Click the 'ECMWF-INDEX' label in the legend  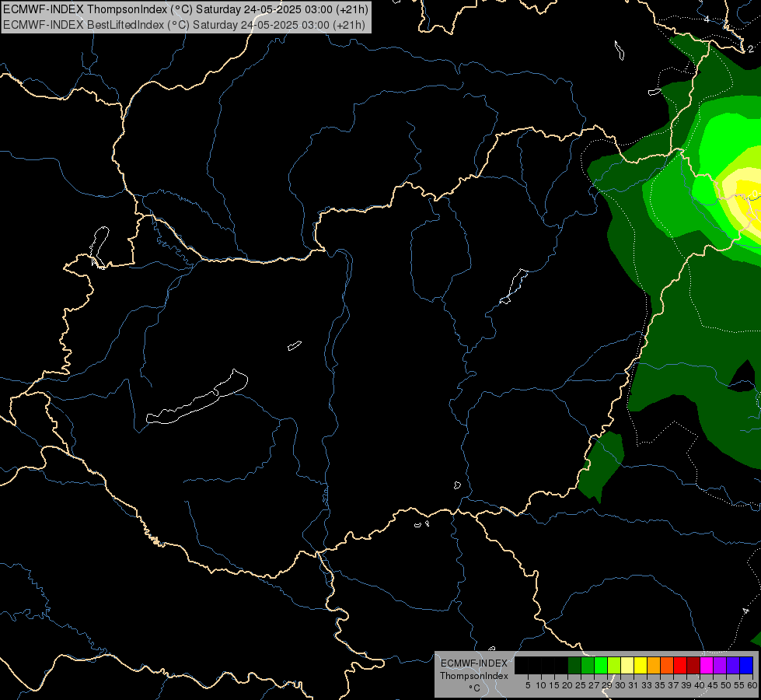(473, 663)
